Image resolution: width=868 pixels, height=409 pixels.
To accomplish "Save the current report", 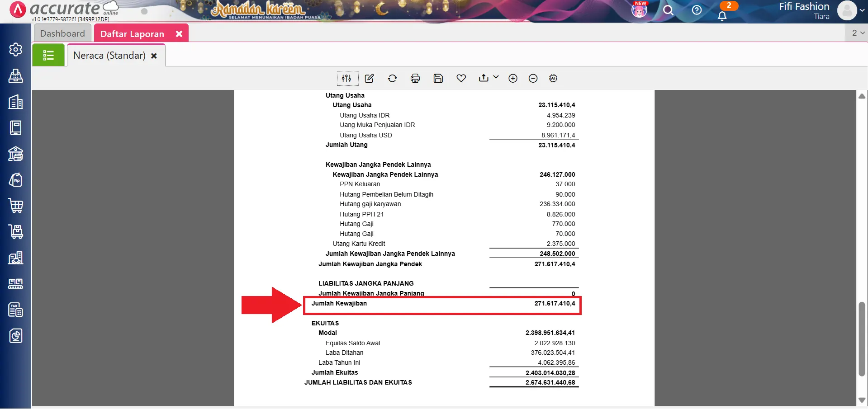I will (438, 78).
